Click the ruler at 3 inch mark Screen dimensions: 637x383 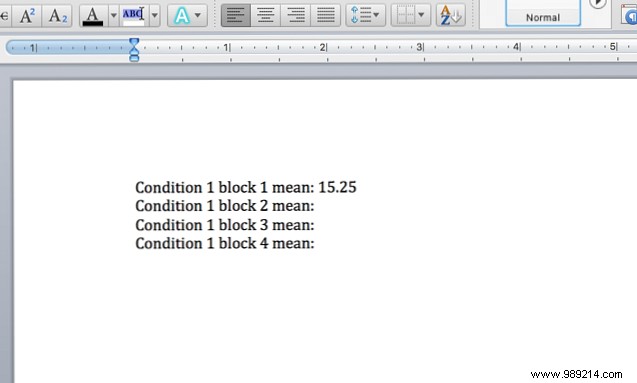(x=419, y=47)
